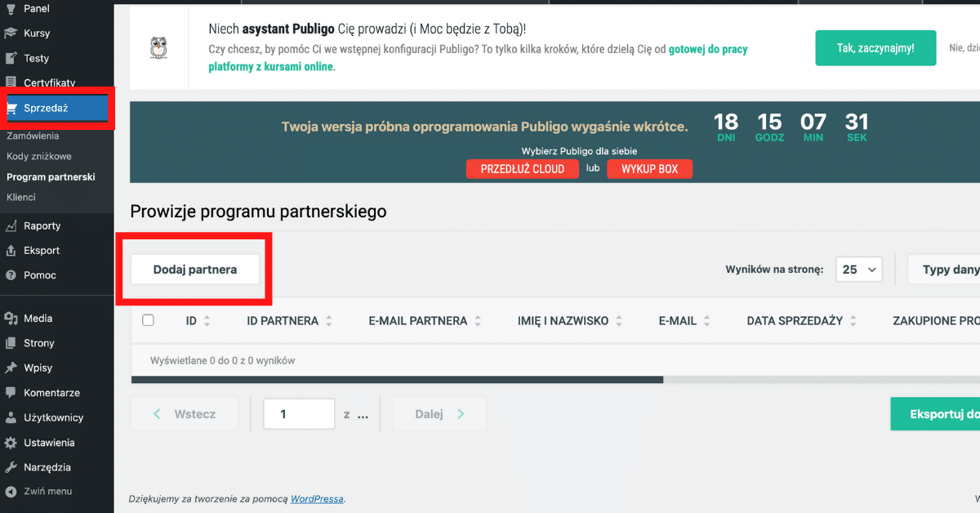Click the Tak, zaczynajmy! button
This screenshot has width=980, height=513.
pos(875,48)
